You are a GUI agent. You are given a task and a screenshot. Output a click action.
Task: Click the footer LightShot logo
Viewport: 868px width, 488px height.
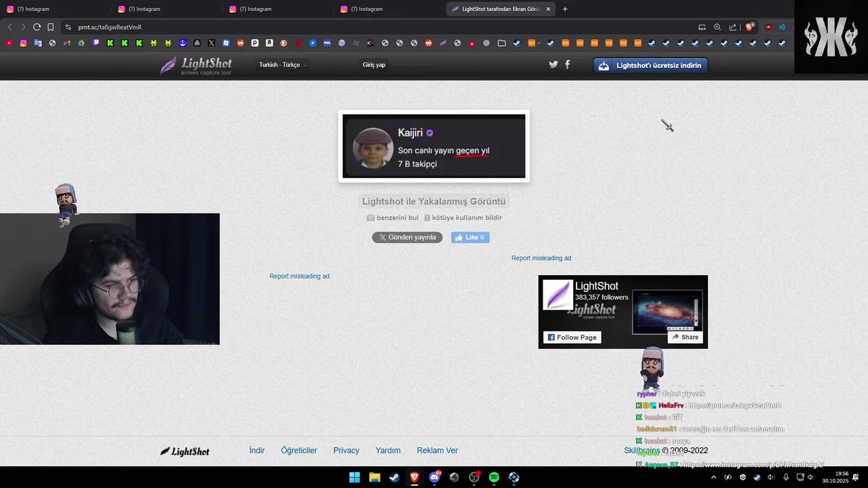pyautogui.click(x=185, y=451)
